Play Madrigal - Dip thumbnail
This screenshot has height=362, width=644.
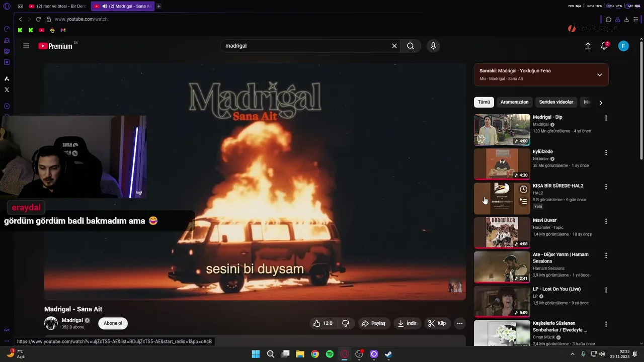tap(502, 130)
